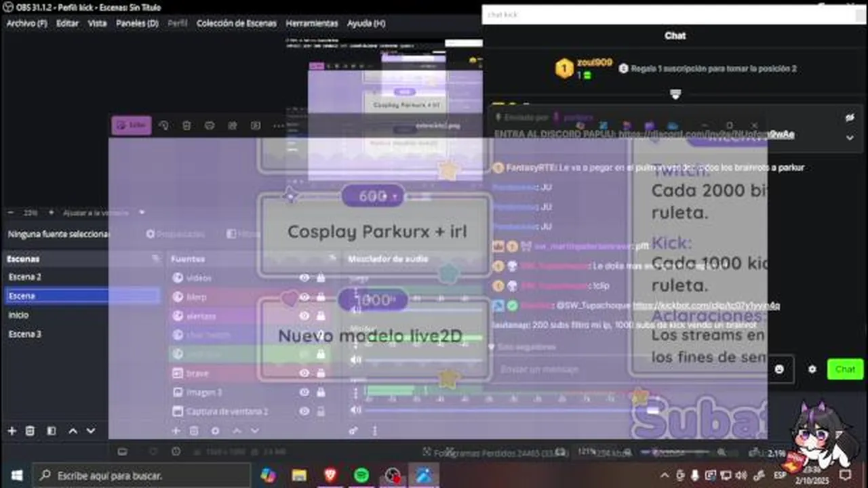Move selected source down

[x=255, y=431]
